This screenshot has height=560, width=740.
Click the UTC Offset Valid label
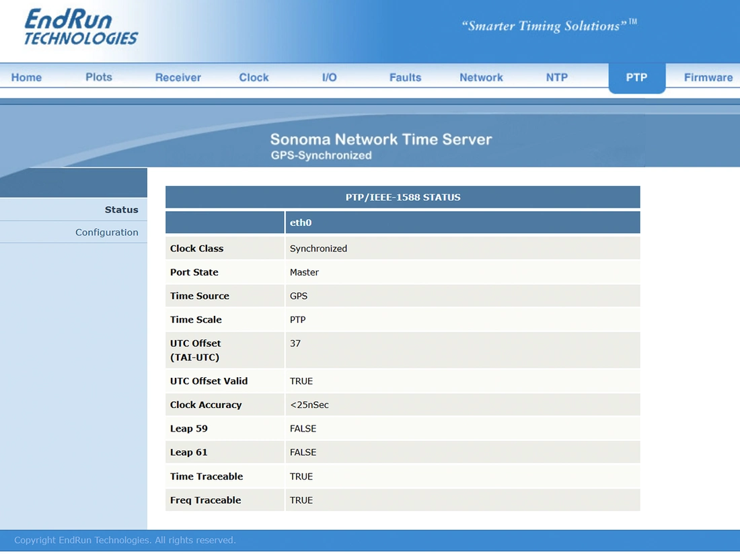coord(209,381)
